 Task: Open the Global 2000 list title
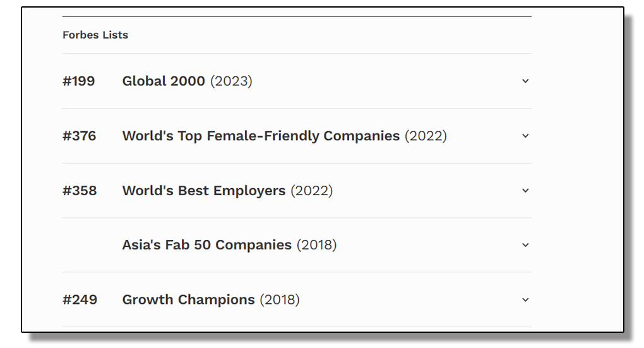[164, 81]
